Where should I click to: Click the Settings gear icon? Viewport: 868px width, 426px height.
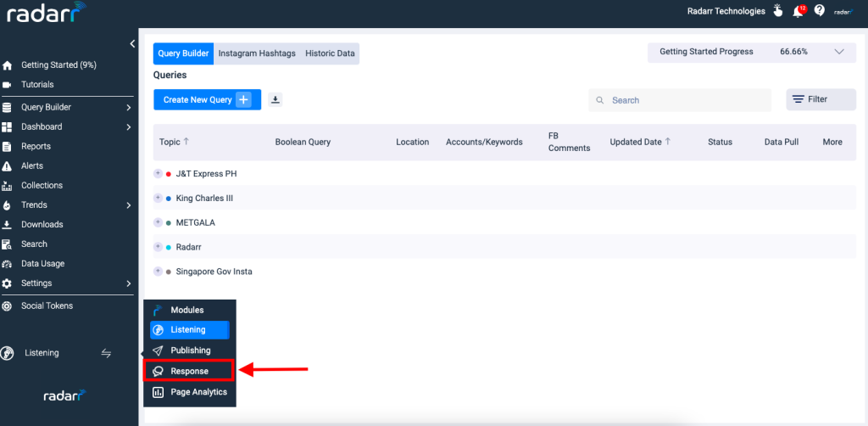click(7, 283)
